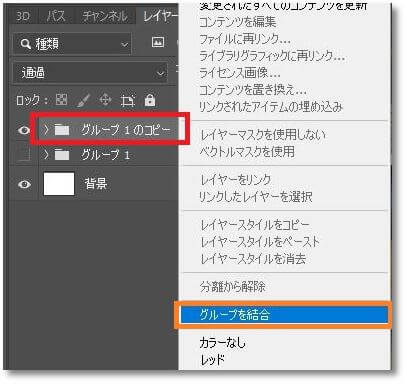Lock transparent pixels checkerboard icon

[61, 100]
